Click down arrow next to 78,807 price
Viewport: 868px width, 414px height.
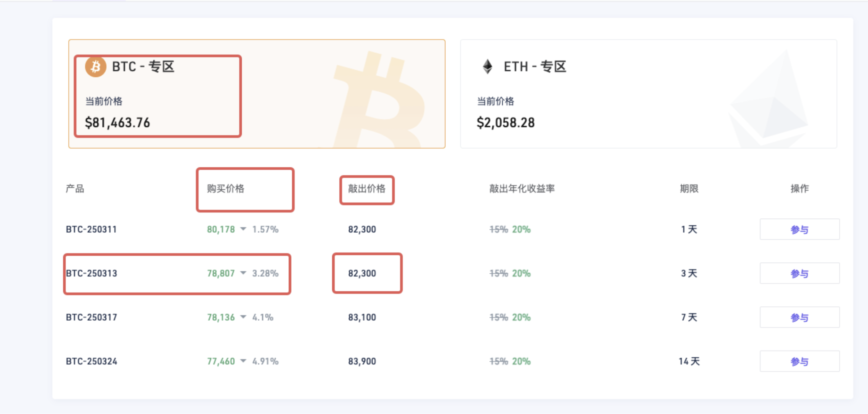(243, 273)
